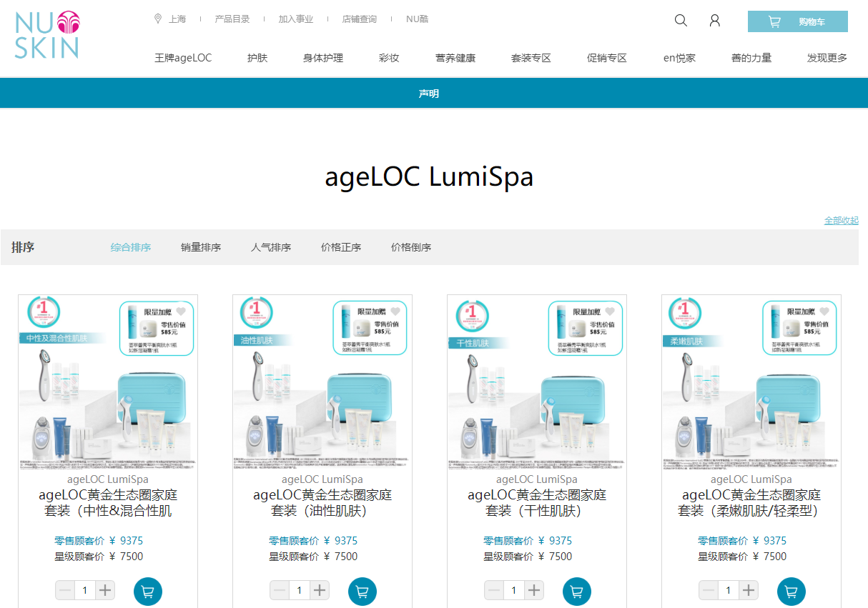Open 干性肌肤 product image
868x608 pixels.
[537, 382]
